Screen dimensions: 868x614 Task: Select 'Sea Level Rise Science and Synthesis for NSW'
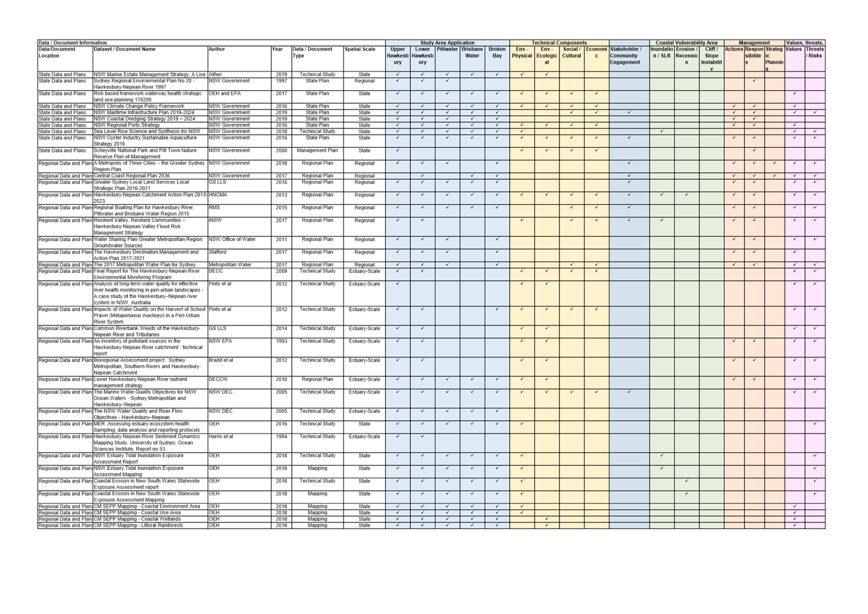pyautogui.click(x=150, y=132)
